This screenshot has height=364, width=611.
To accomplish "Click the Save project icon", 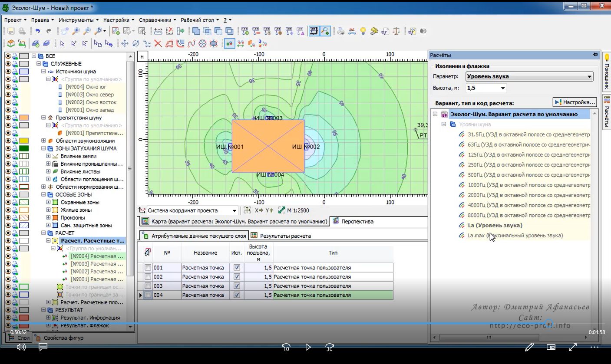I will click(x=11, y=31).
